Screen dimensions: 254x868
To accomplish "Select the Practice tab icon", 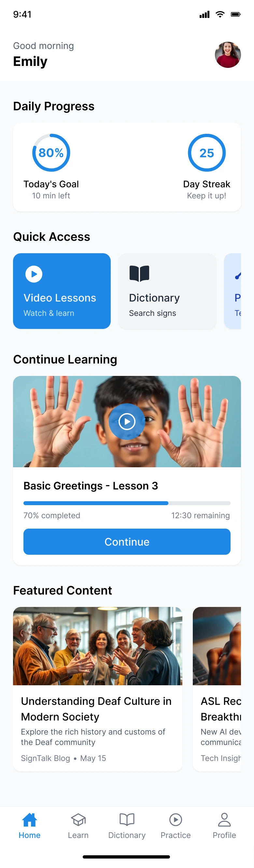I will 176,819.
